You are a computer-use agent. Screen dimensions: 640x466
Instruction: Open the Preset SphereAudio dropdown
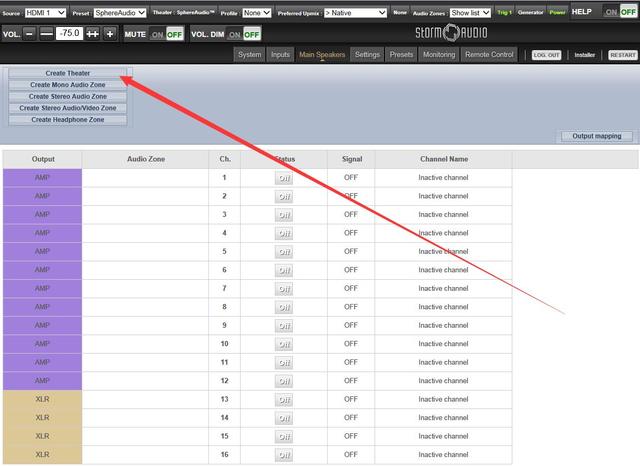(x=119, y=12)
